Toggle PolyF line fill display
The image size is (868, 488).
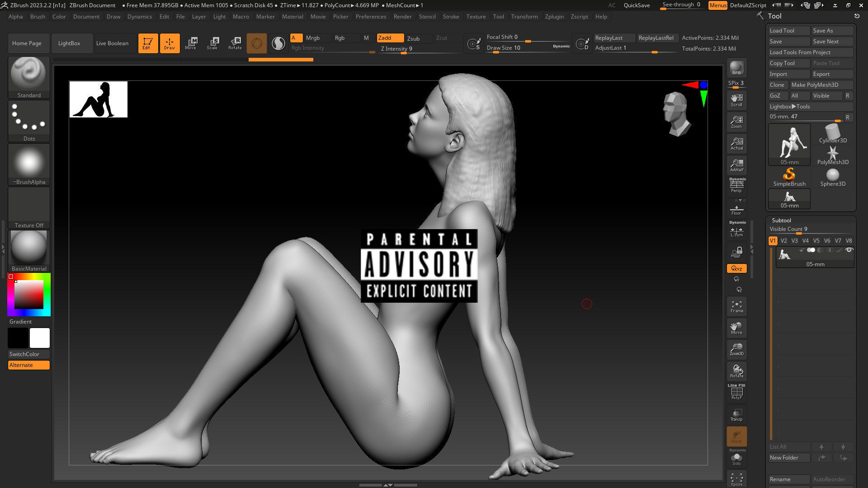click(736, 392)
